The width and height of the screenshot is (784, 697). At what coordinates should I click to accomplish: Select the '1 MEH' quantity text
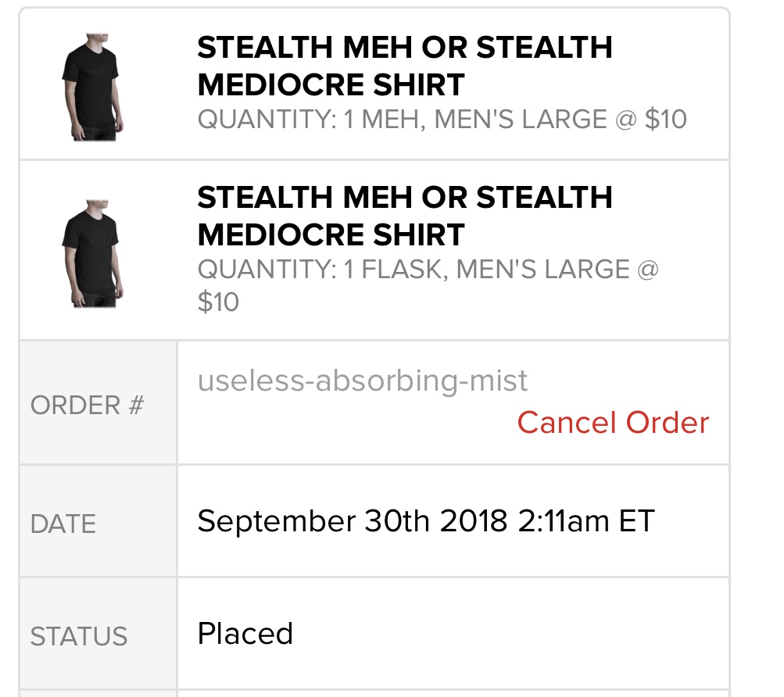click(383, 120)
